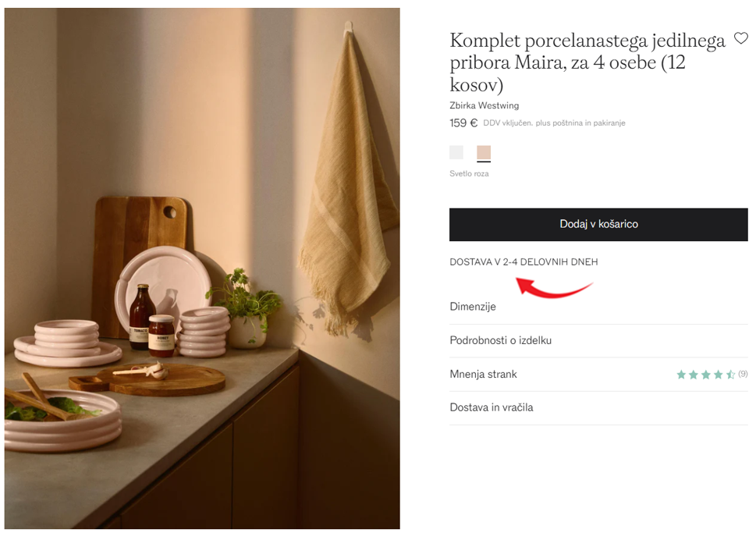
Task: Click the honey jar in product photo
Action: coord(161,336)
